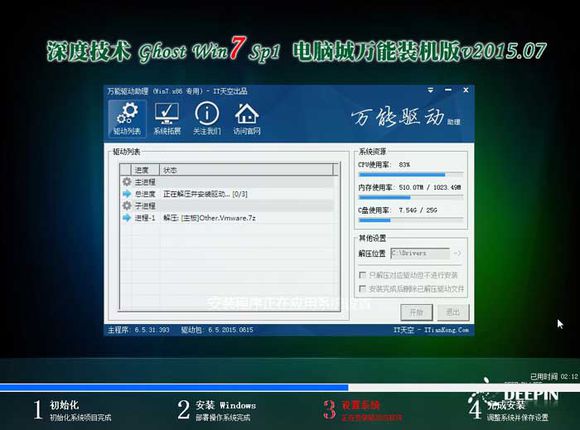580x430 pixels.
Task: Click the blue arrow next to 总进度
Action: [x=127, y=194]
